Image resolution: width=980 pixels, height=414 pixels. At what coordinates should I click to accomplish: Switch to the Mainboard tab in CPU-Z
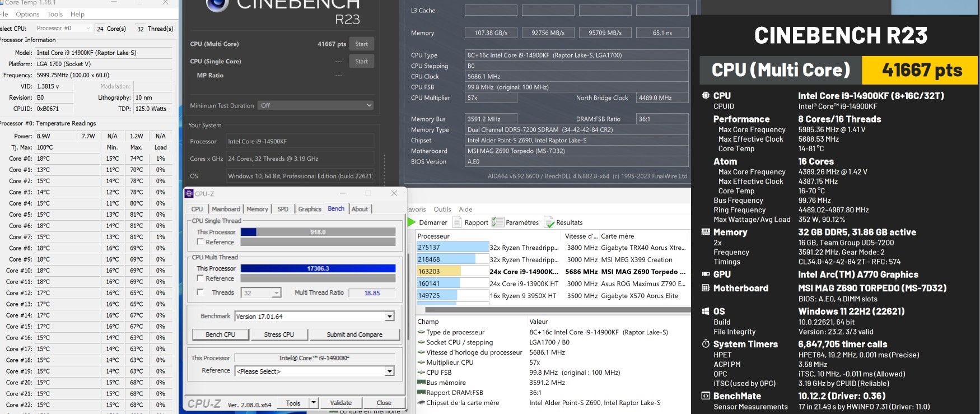point(226,209)
